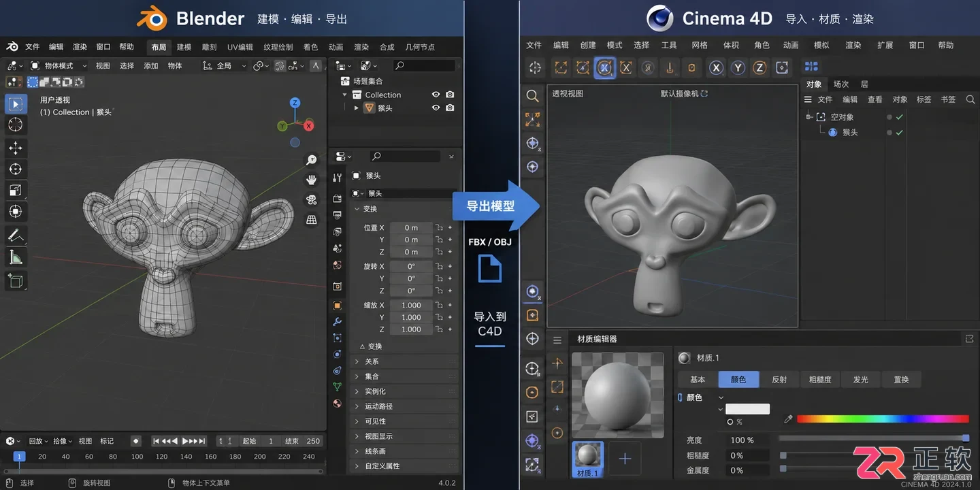Open C4D 创建 menu

pyautogui.click(x=588, y=45)
